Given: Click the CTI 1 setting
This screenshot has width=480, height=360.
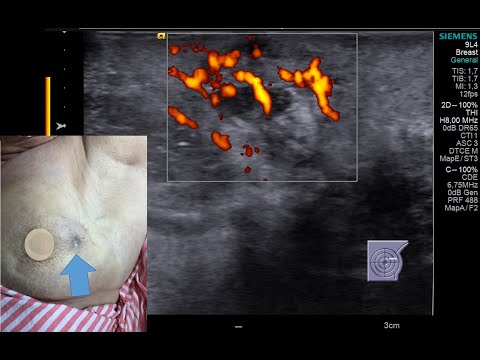Looking at the screenshot, I should click(469, 136).
